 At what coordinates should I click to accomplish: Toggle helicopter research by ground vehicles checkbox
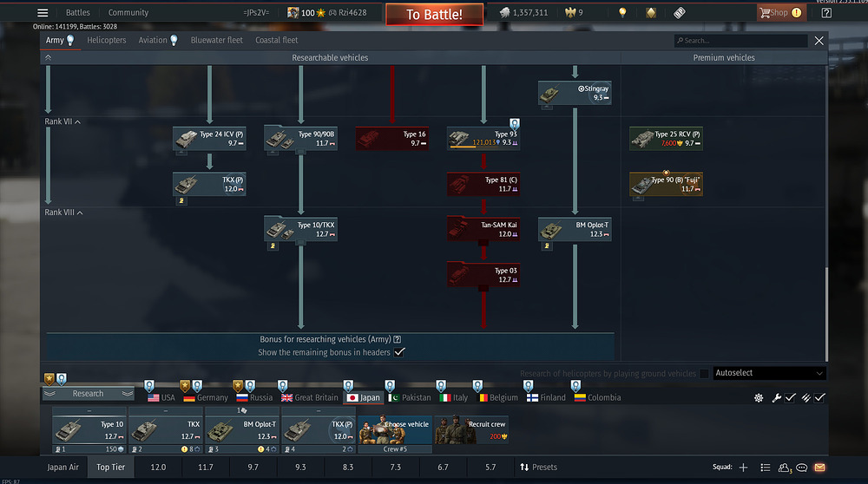[704, 374]
